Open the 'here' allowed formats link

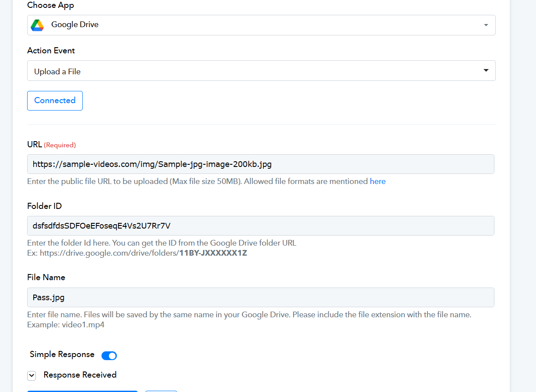click(x=378, y=181)
